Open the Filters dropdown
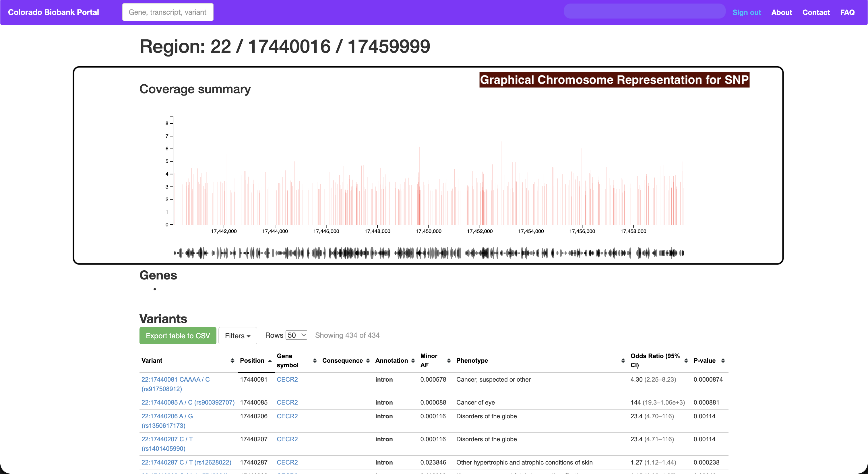 pyautogui.click(x=238, y=335)
